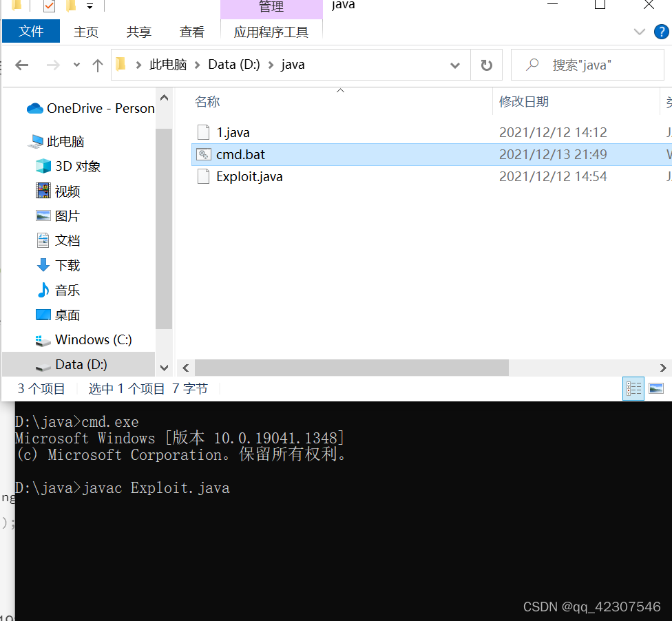This screenshot has height=621, width=672.
Task: Open the 音乐 folder in sidebar
Action: pos(58,291)
